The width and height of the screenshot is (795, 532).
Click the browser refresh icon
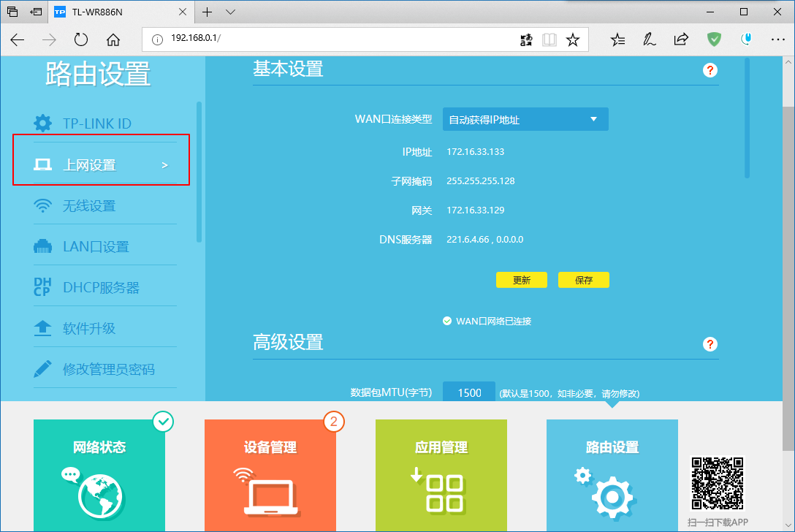point(81,40)
